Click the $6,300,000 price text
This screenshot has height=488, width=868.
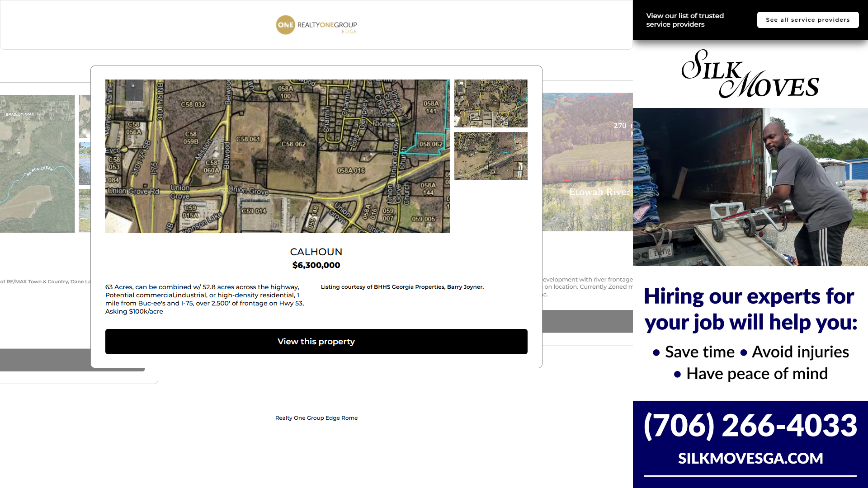point(316,265)
